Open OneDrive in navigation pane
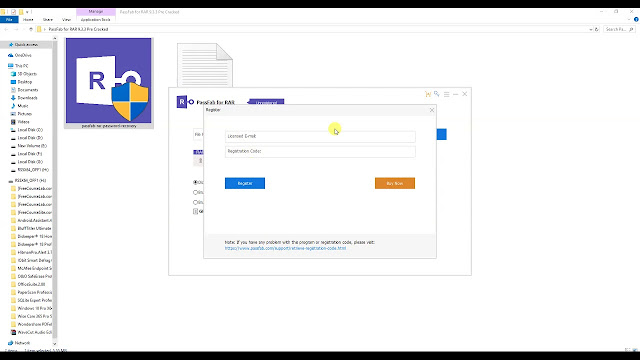This screenshot has width=640, height=360. tap(23, 55)
